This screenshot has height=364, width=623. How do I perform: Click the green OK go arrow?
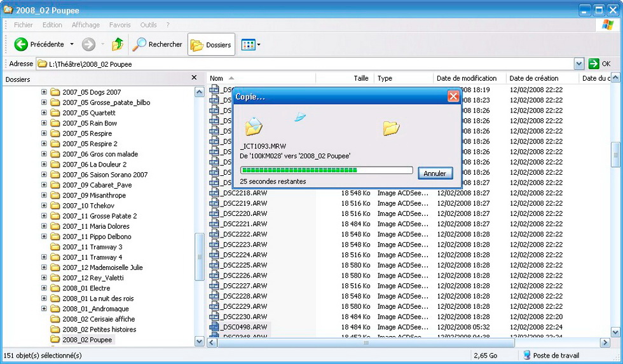594,64
